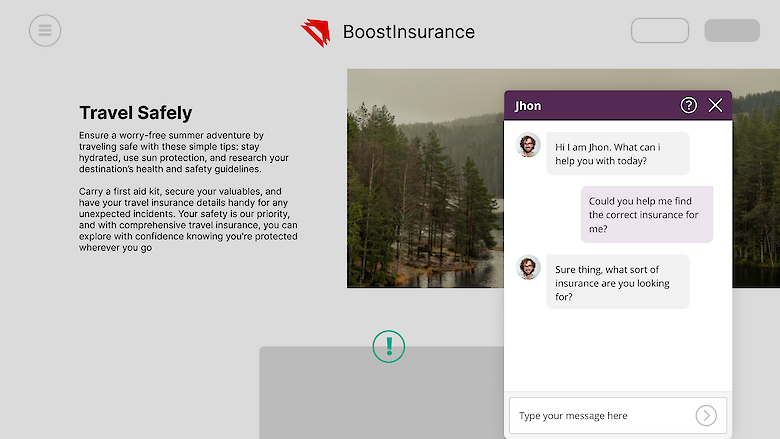Click the green exclamation alert icon
Viewport: 780px width, 439px height.
pyautogui.click(x=389, y=346)
